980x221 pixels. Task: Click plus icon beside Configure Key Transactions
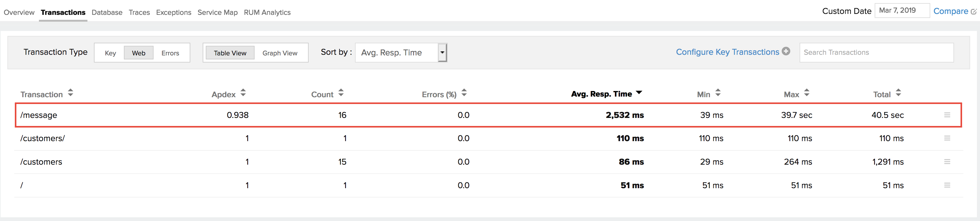(x=786, y=51)
